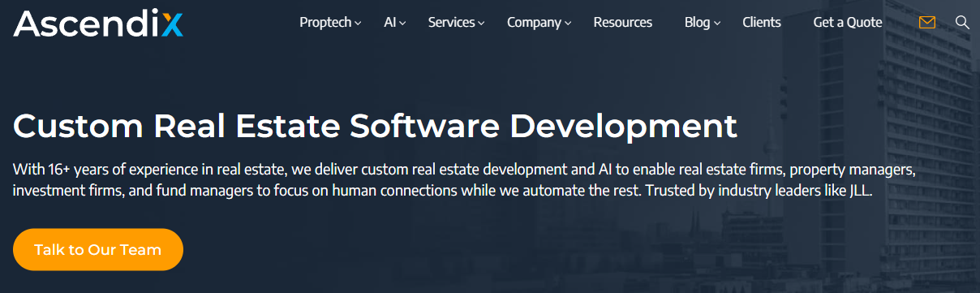
Task: Expand the AI menu chevron
Action: click(403, 24)
